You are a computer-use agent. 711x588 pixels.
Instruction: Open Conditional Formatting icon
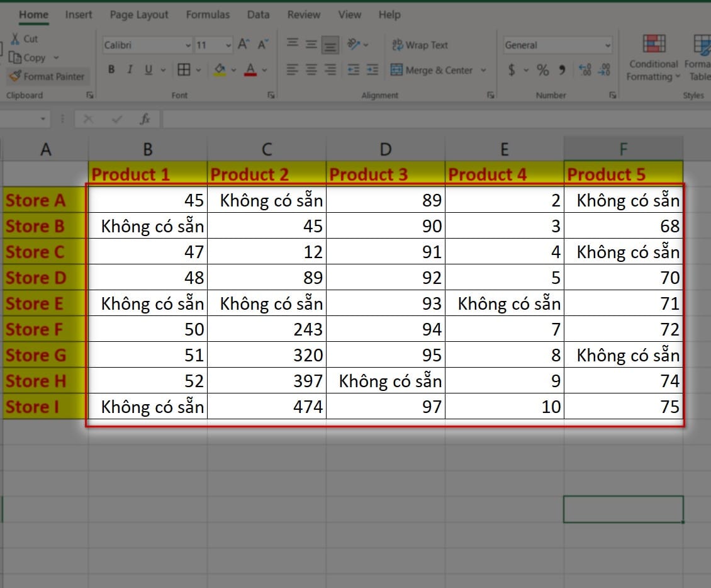654,44
